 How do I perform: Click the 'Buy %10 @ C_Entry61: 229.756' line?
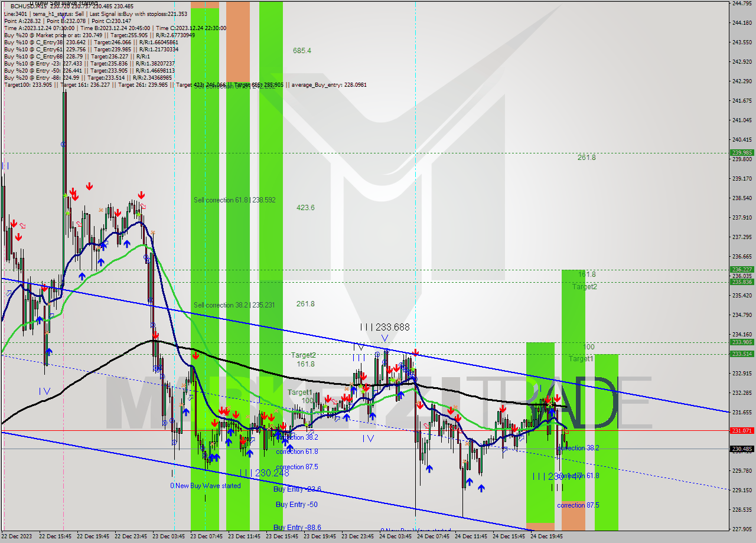(90, 49)
